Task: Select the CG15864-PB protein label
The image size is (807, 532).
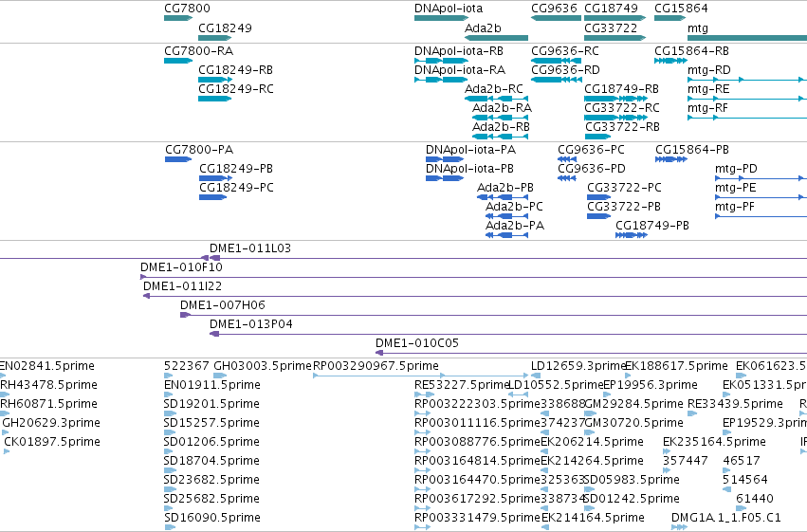Action: [x=692, y=150]
